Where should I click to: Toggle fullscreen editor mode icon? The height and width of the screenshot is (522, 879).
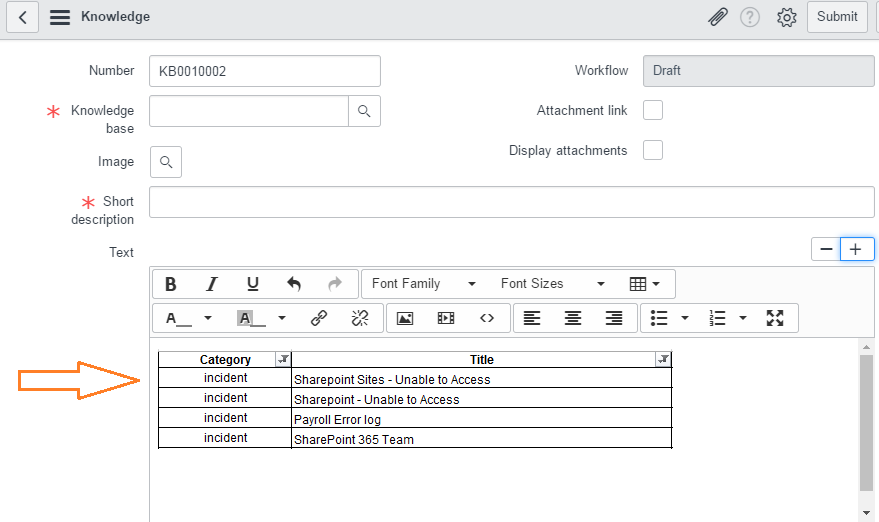coord(775,318)
